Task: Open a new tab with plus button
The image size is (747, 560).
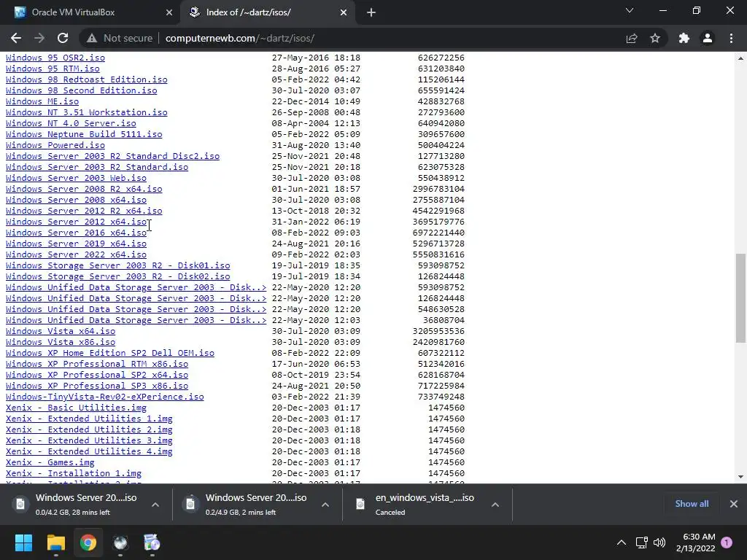Action: click(x=371, y=12)
